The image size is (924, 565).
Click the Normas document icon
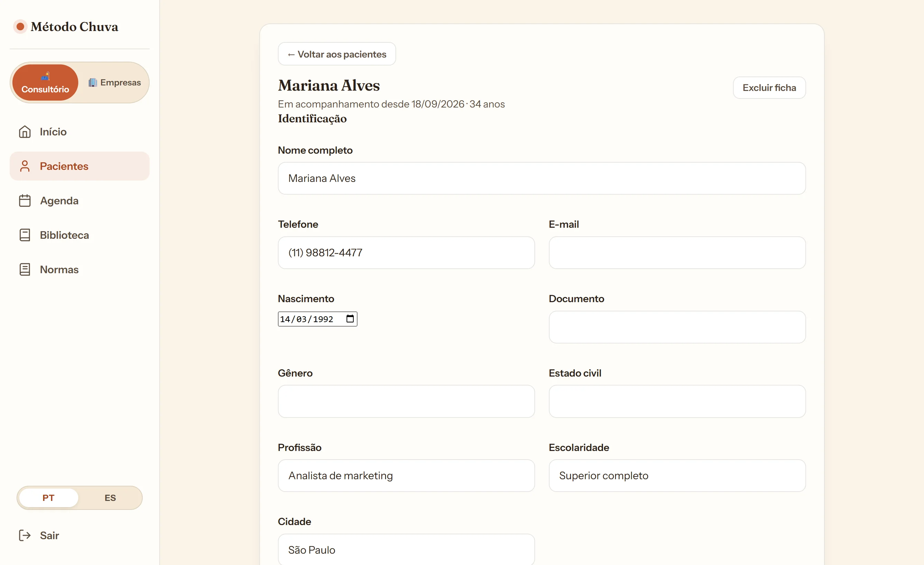pos(25,270)
